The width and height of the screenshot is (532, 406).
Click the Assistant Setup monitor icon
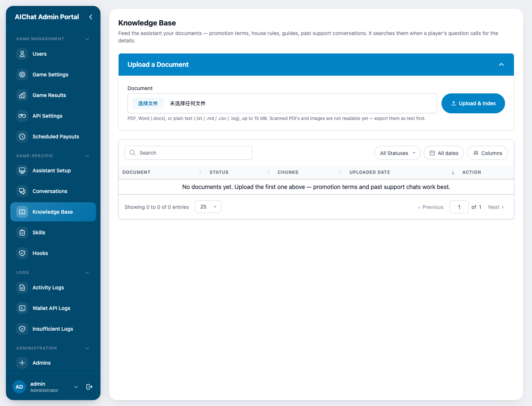point(22,171)
